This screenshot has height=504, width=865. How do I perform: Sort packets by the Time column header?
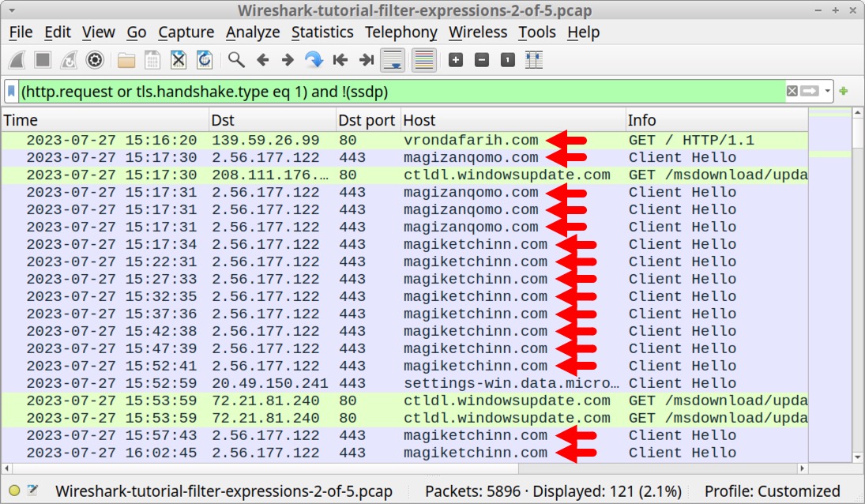coord(105,120)
